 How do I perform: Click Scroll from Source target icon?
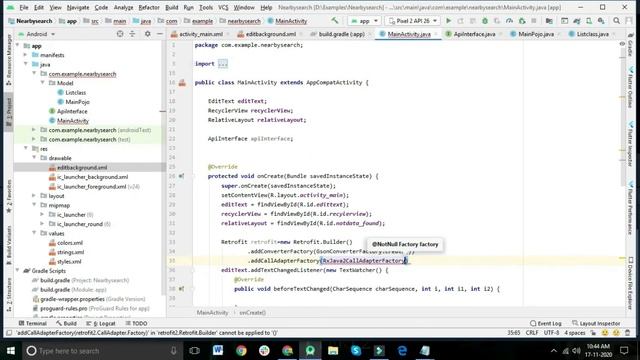click(x=120, y=34)
